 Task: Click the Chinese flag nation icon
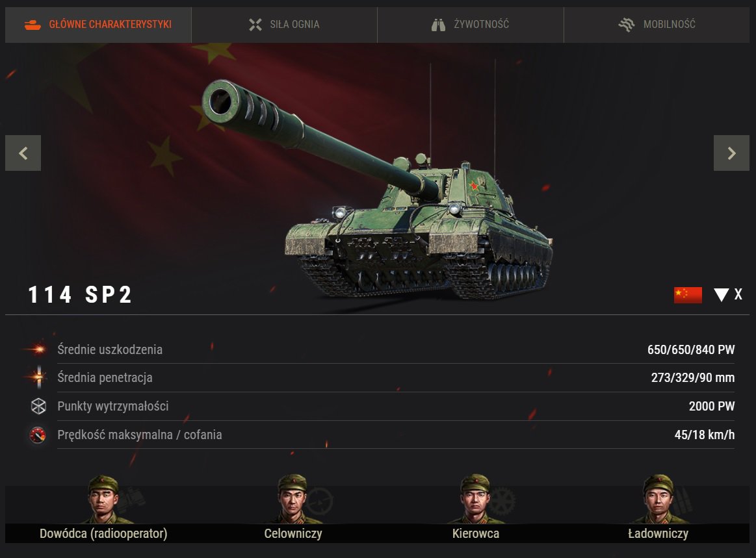coord(688,295)
